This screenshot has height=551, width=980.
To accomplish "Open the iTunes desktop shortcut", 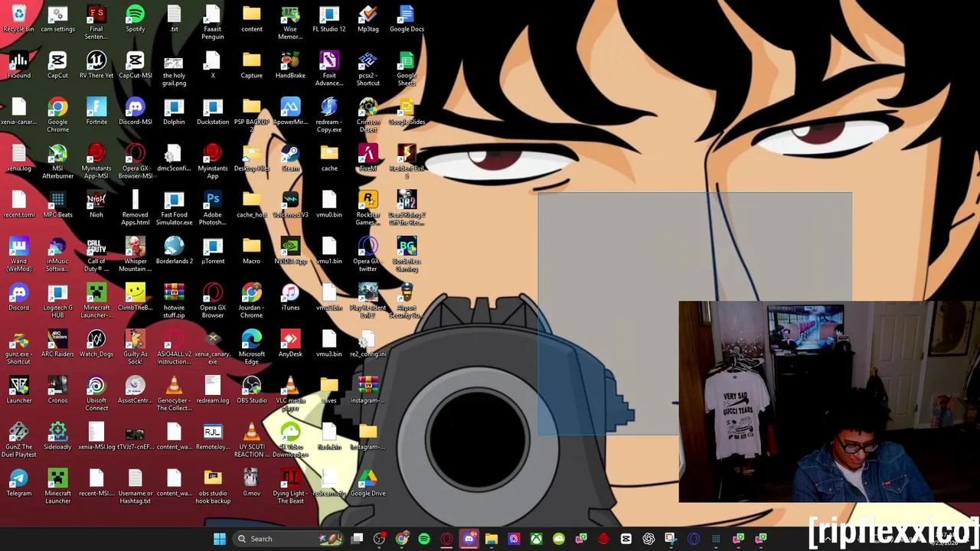I will point(290,298).
